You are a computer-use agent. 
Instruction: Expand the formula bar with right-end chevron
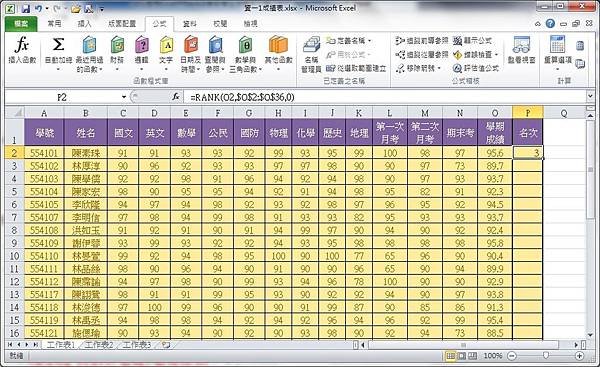coord(590,96)
